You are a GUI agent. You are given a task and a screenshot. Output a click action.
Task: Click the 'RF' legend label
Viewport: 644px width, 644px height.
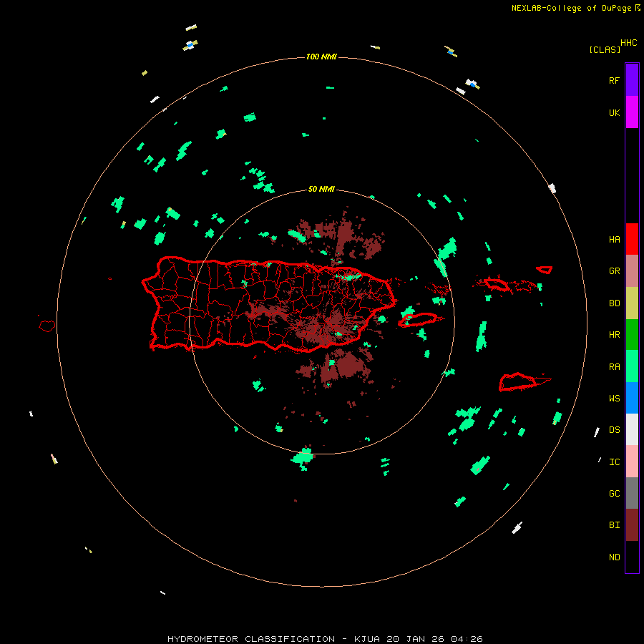click(614, 80)
